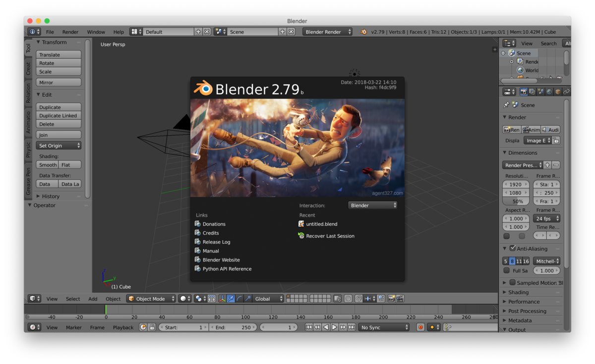Open the Render Layers properties tab

pos(532,92)
